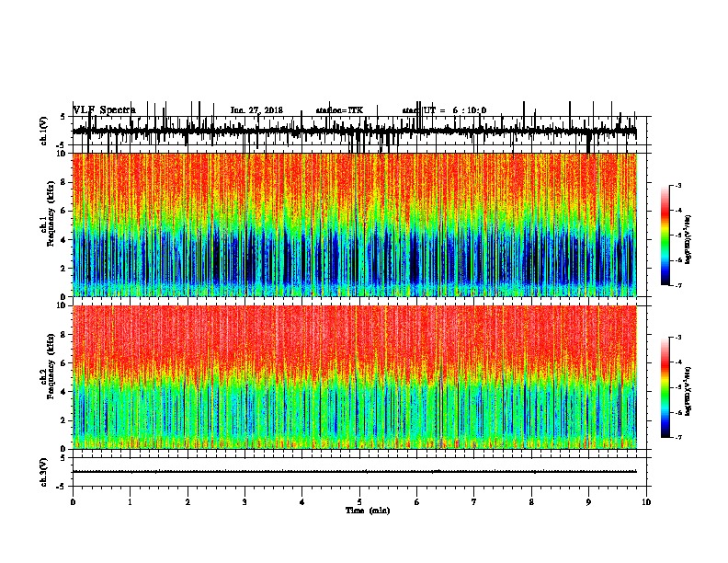
Task: Click the "ch.3(V)" waveform axis label
Action: [x=44, y=472]
